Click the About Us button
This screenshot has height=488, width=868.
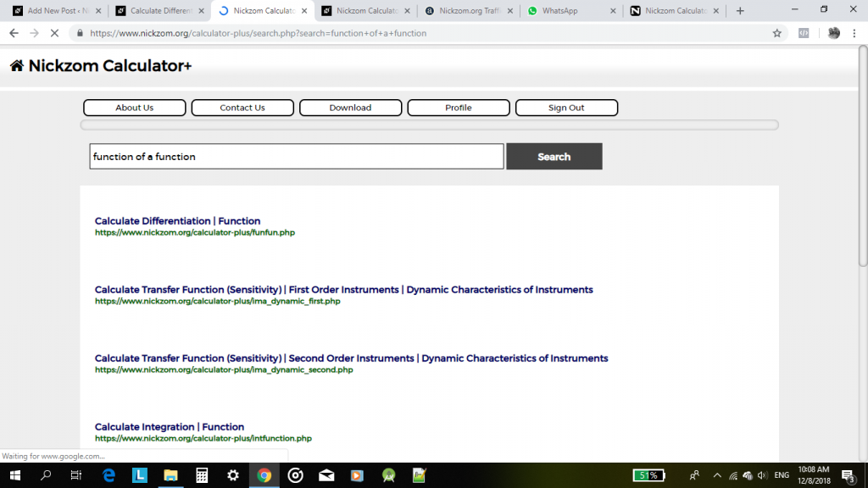click(x=135, y=108)
